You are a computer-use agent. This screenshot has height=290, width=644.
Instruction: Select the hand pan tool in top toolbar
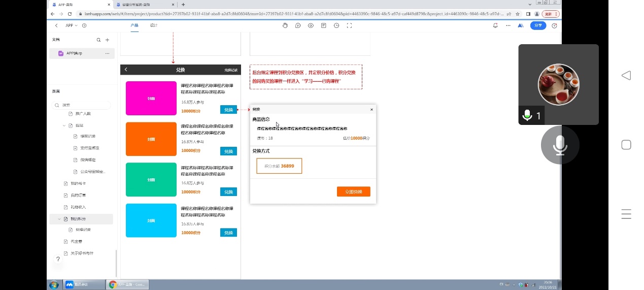tap(285, 25)
